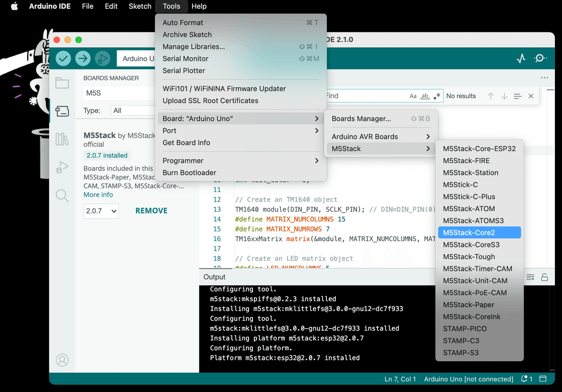The image size is (562, 392).
Task: Choose WiFi101 / WiFiNINA Firmware Updater
Action: (241, 89)
